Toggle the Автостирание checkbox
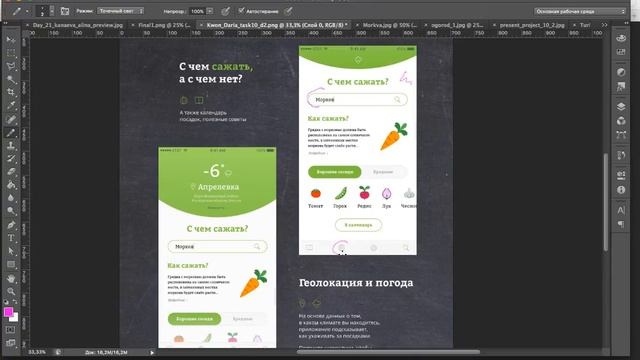Viewport: 640px width, 360px height. pyautogui.click(x=241, y=10)
